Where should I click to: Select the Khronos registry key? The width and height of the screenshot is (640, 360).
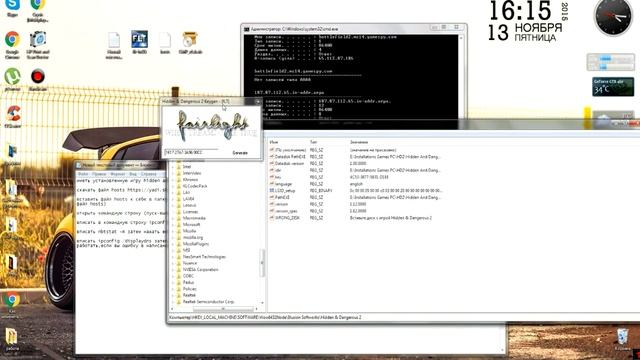point(190,180)
